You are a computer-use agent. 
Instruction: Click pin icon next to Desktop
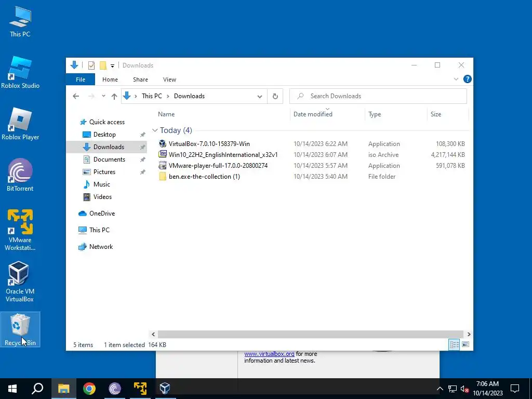pyautogui.click(x=142, y=135)
